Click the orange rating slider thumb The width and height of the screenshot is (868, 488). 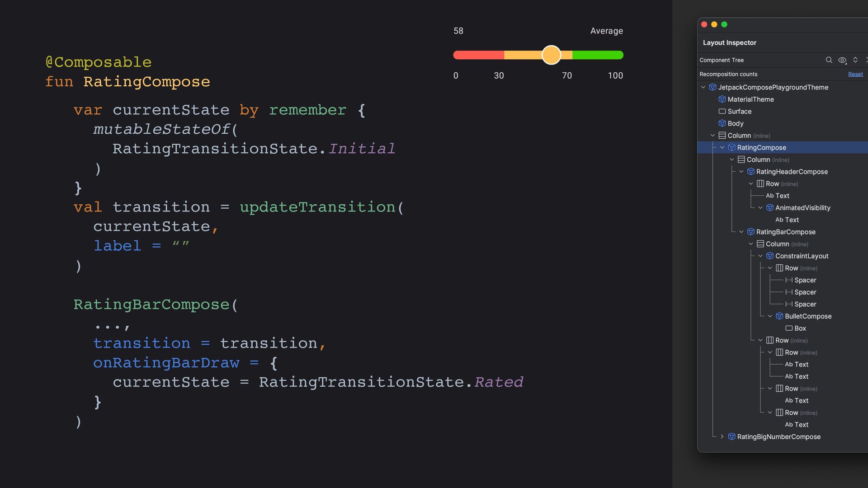coord(551,55)
